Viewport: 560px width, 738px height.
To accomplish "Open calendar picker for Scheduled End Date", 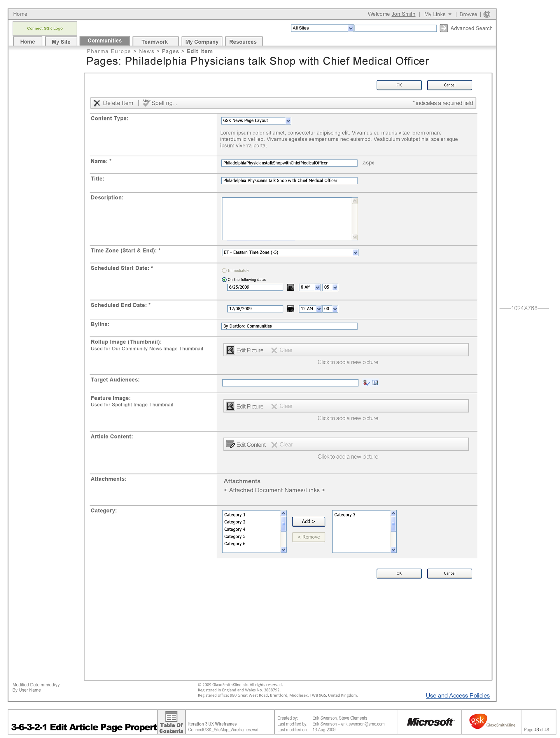I will (290, 309).
